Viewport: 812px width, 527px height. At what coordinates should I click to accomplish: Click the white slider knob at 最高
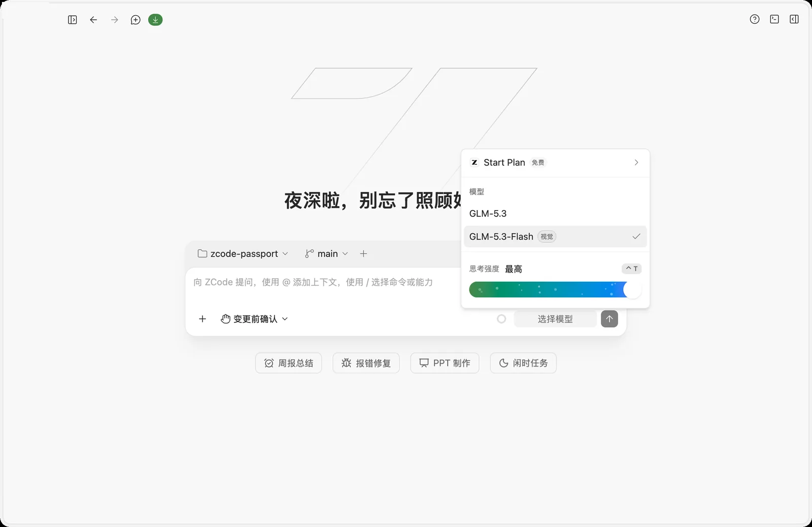point(632,290)
